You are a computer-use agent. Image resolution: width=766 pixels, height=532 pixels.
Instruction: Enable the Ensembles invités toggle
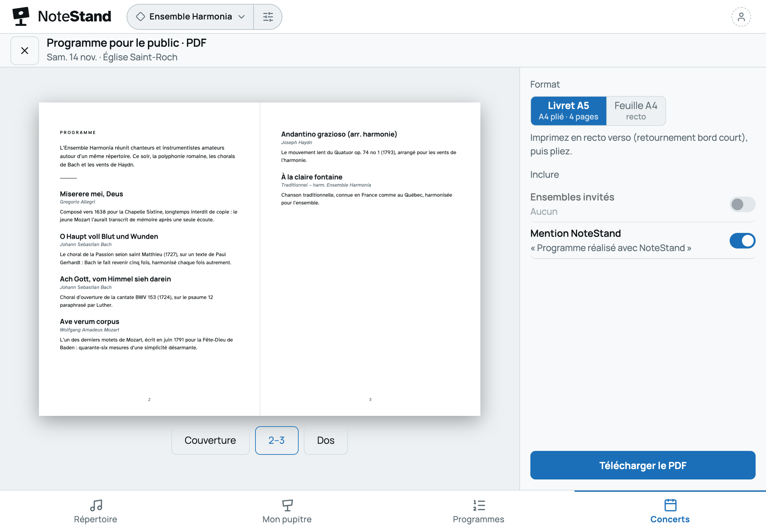click(742, 204)
